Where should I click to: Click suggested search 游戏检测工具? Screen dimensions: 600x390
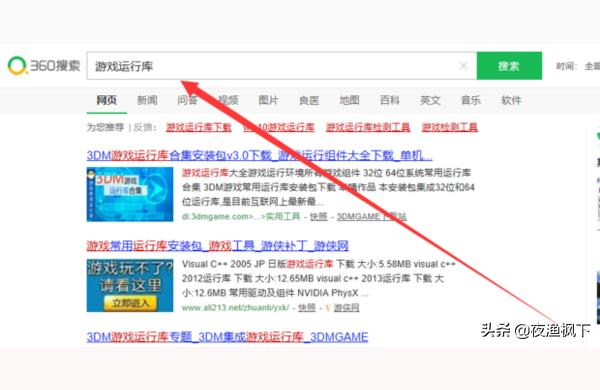(x=450, y=127)
